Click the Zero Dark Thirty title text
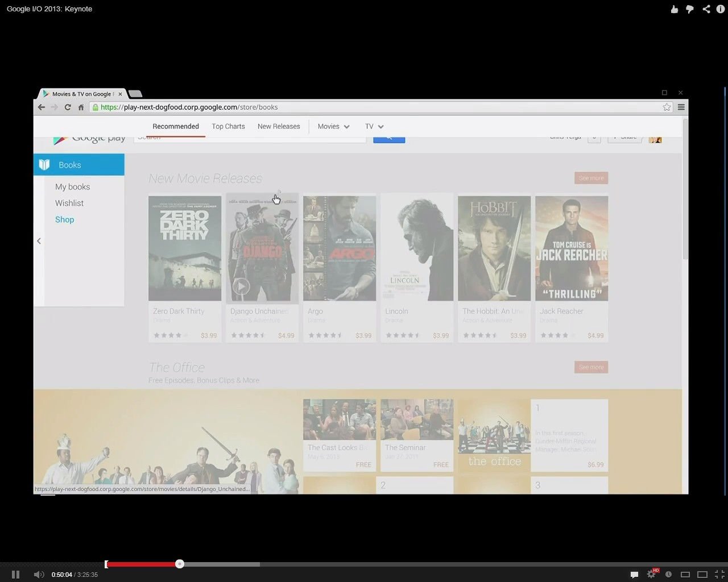The height and width of the screenshot is (582, 728). 179,311
